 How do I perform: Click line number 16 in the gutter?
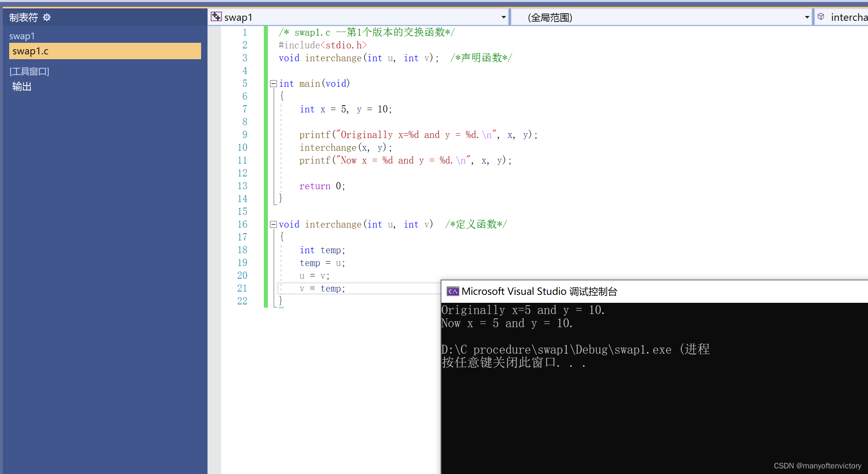pos(242,224)
